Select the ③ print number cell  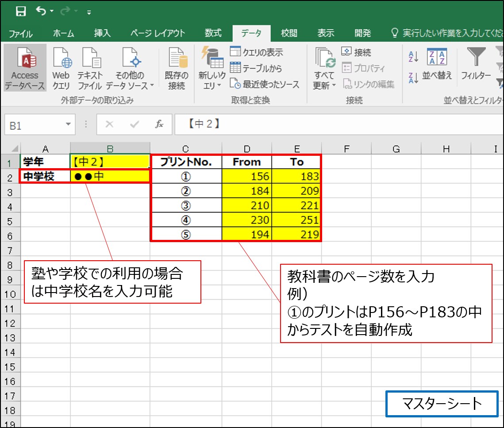coord(186,205)
